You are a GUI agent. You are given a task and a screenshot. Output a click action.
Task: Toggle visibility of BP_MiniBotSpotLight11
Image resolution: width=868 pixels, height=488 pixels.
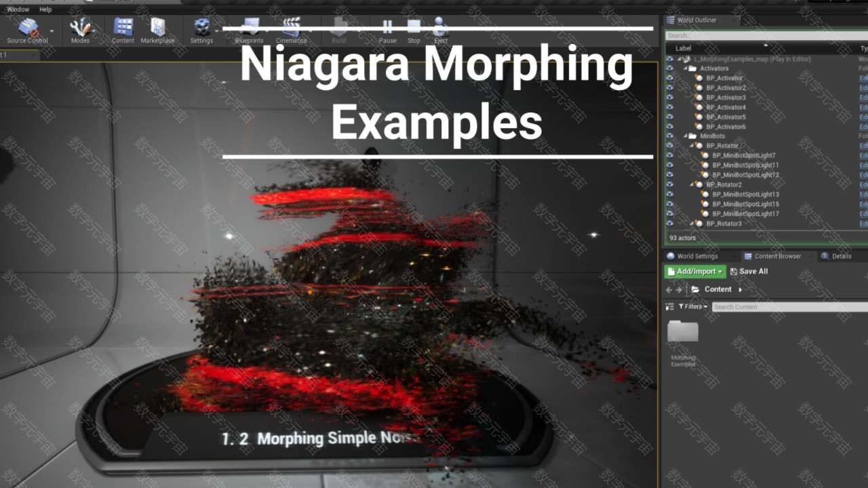click(x=670, y=165)
